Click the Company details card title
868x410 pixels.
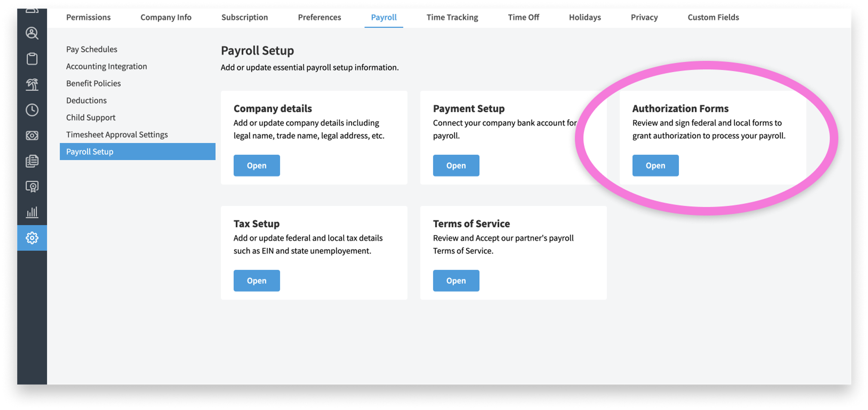coord(273,108)
